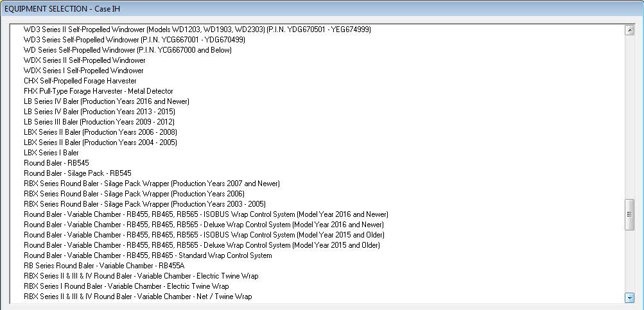Select LB Series IV Baler 2016 and Newer
Screen dimensions: 644x310
coord(107,101)
